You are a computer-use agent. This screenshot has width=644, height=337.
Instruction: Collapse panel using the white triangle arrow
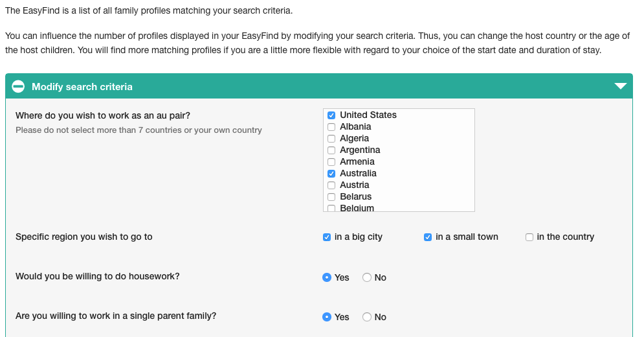coord(620,86)
